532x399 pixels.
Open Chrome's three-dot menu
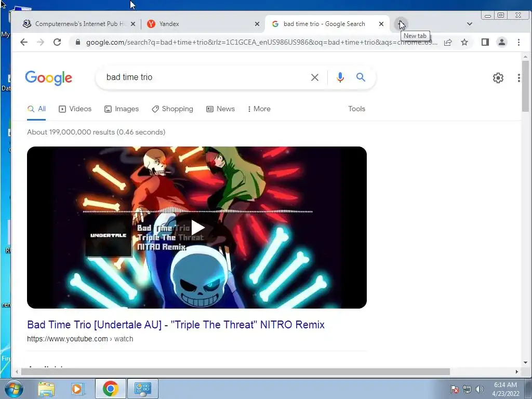tap(518, 42)
